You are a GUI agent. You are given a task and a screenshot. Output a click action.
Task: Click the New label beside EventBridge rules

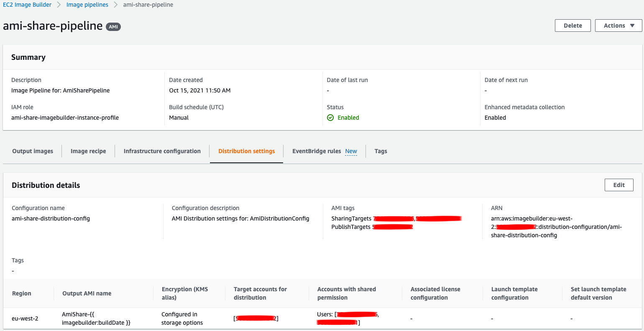pyautogui.click(x=351, y=151)
